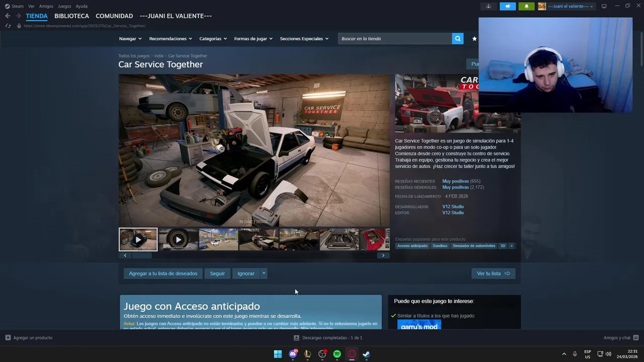Open Spotify from the taskbar
Viewport: 644px width, 362px height.
click(x=337, y=354)
